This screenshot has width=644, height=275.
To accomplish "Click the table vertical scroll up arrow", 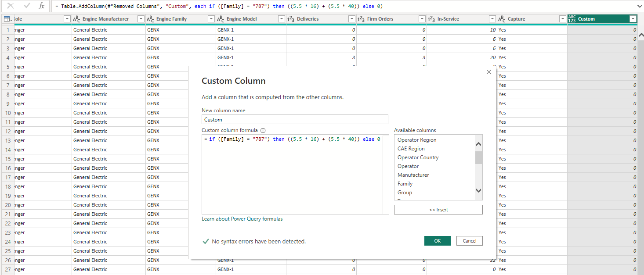I will pyautogui.click(x=640, y=35).
